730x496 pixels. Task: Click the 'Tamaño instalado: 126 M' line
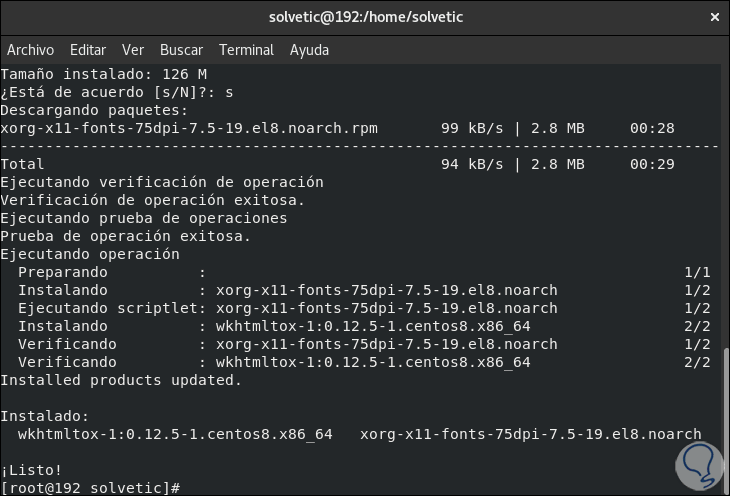point(103,74)
